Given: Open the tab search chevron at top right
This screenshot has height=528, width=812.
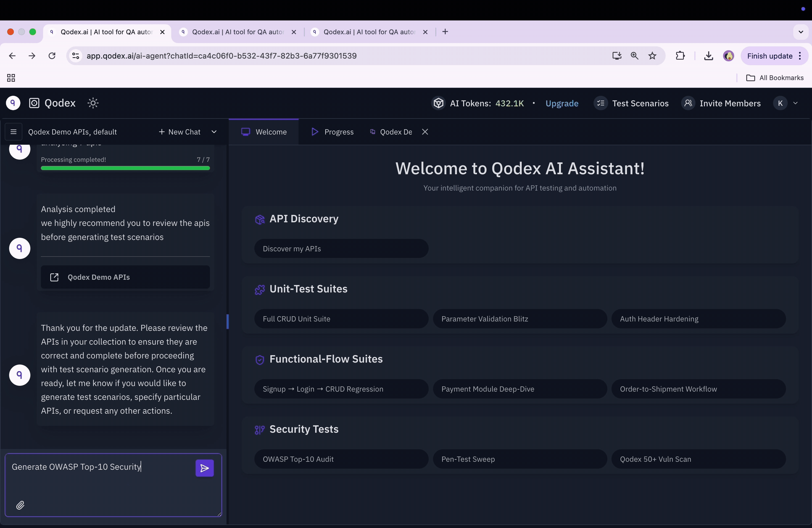Looking at the screenshot, I should coord(801,32).
